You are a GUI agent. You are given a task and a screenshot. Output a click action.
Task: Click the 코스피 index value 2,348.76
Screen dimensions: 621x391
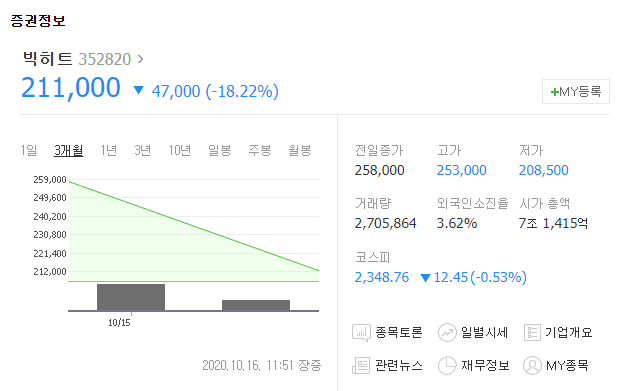[x=381, y=277]
